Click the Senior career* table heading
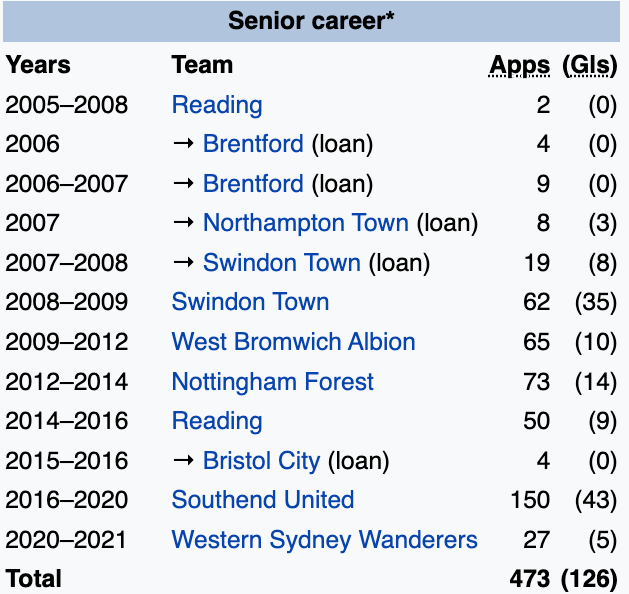The width and height of the screenshot is (629, 594). pos(311,21)
